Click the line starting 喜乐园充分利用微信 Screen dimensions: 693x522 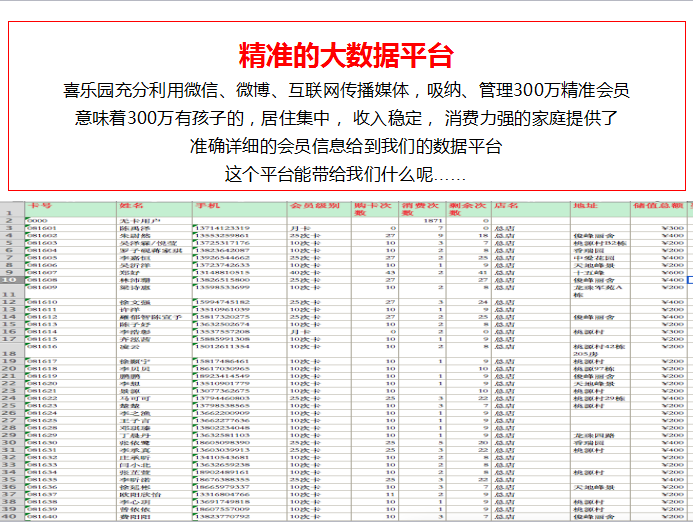346,90
